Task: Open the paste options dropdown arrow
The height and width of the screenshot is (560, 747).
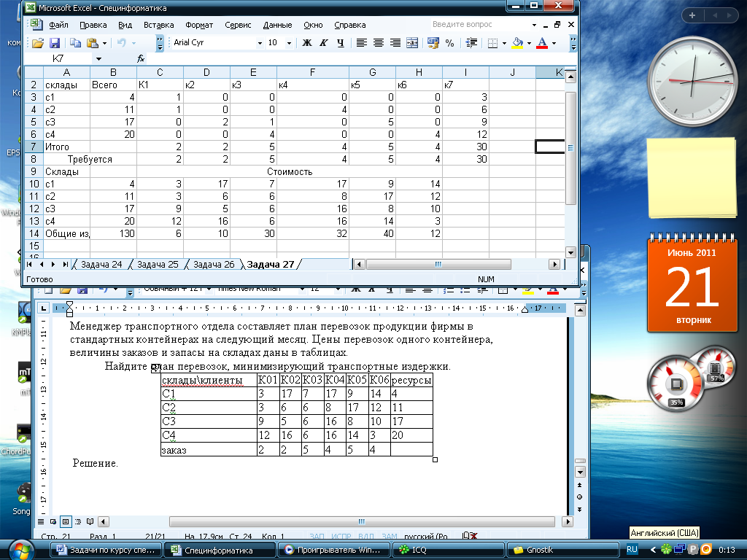Action: click(104, 43)
